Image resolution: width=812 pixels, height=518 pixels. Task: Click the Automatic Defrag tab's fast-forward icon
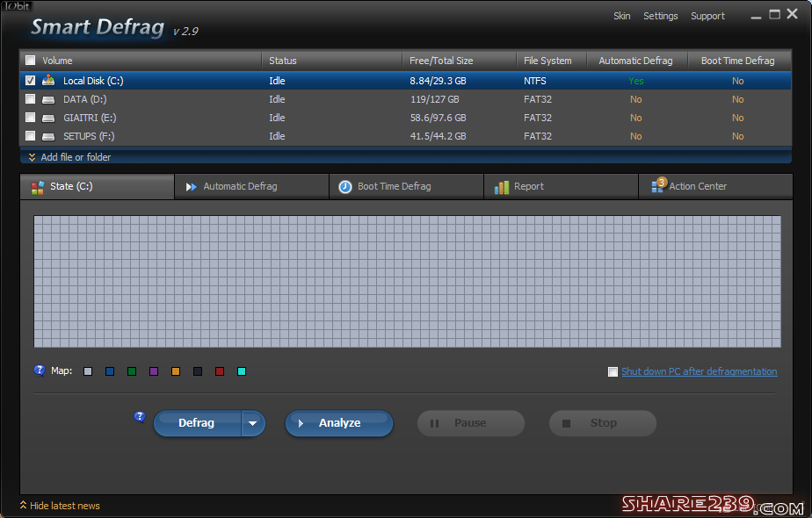click(x=191, y=187)
